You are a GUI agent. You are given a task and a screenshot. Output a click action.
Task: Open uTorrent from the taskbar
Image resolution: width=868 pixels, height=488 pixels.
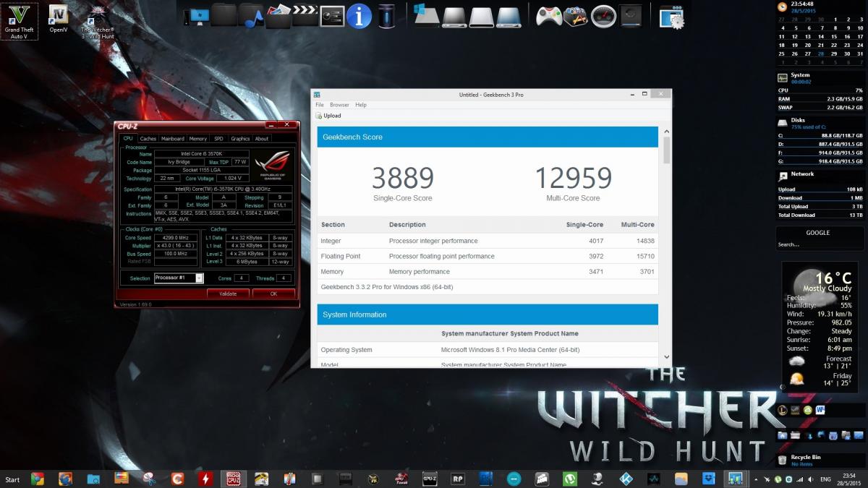pos(570,479)
